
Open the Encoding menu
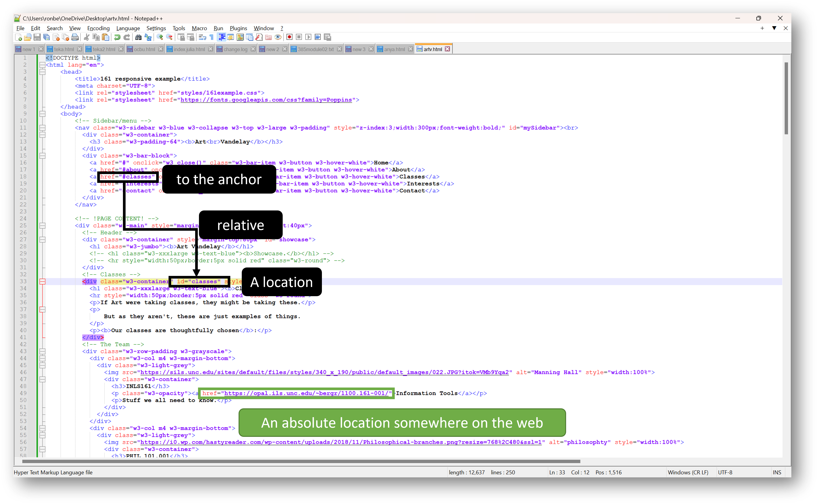98,28
